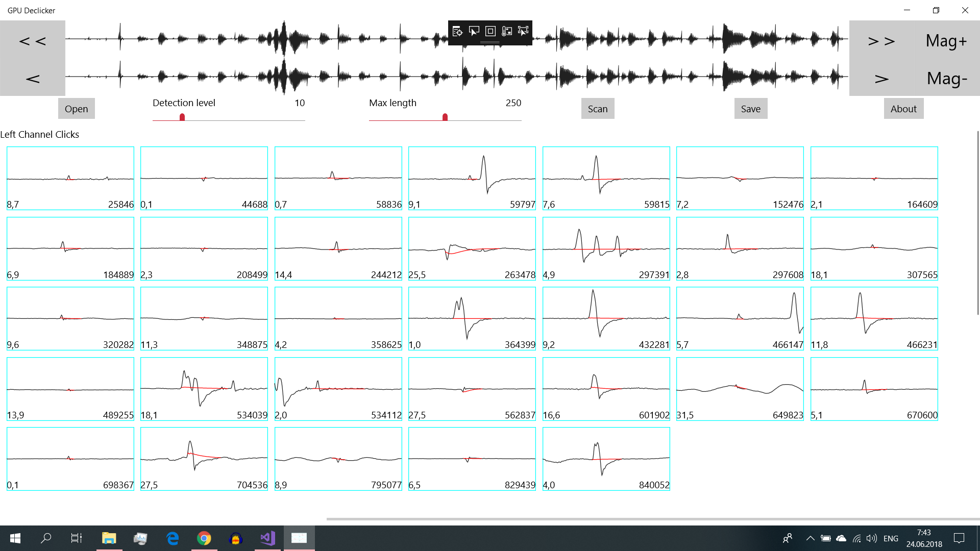The image size is (980, 551).
Task: Open Audacity from the taskbar
Action: point(235,538)
